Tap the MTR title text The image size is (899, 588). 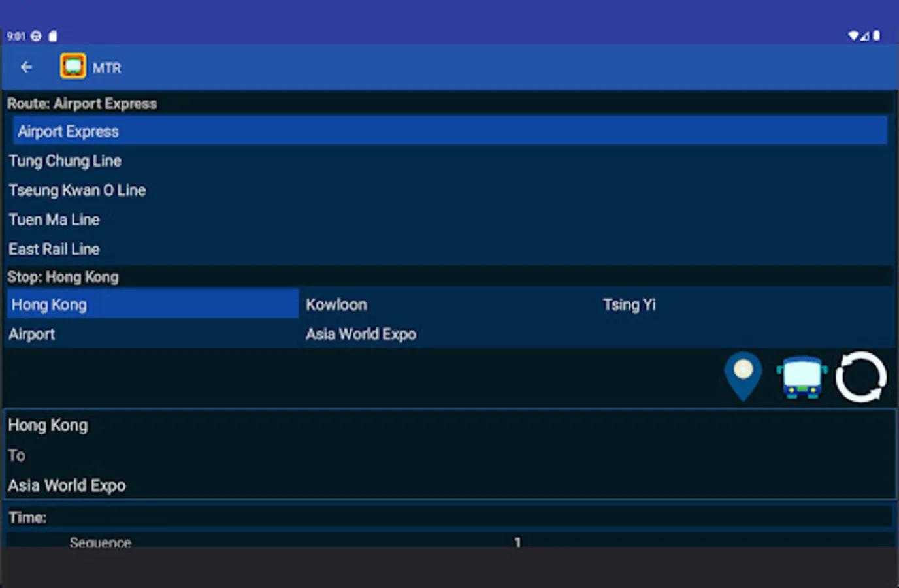(106, 67)
